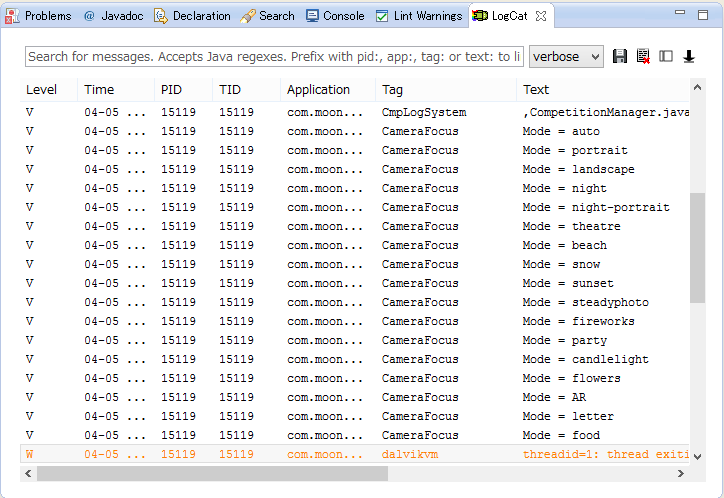Toggle saved filters view display
This screenshot has height=498, width=724.
click(665, 56)
